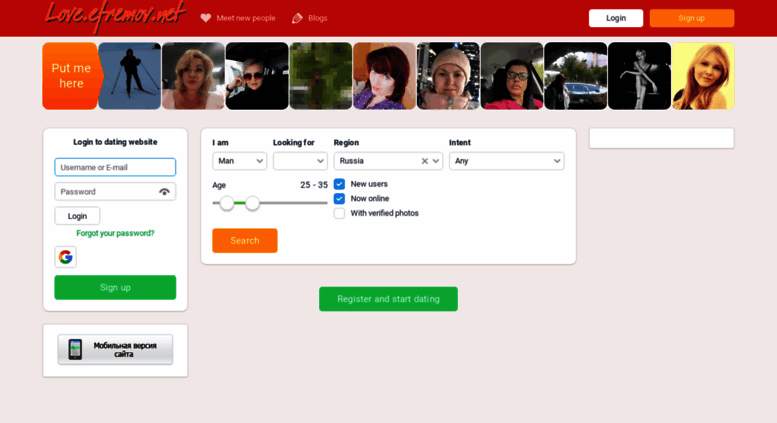
Task: Open the blonde curly-haired woman's photo
Action: pos(193,76)
